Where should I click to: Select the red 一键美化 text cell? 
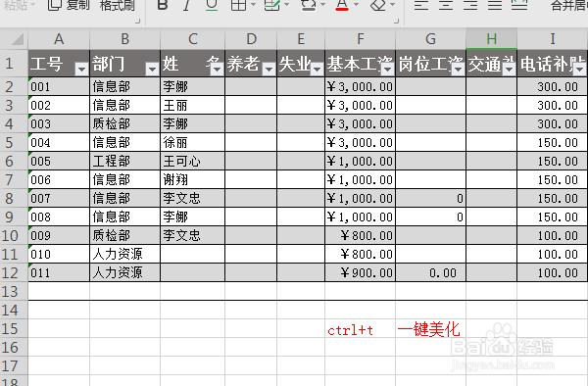430,328
